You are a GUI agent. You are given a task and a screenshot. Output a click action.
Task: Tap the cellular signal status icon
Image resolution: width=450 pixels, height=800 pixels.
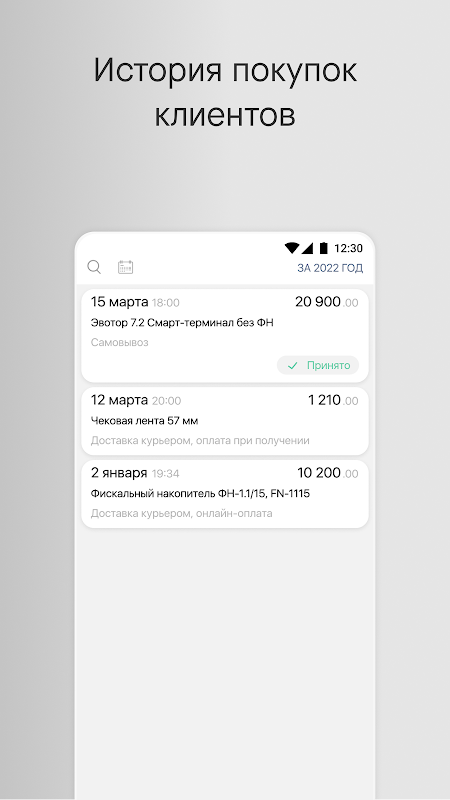click(x=307, y=248)
